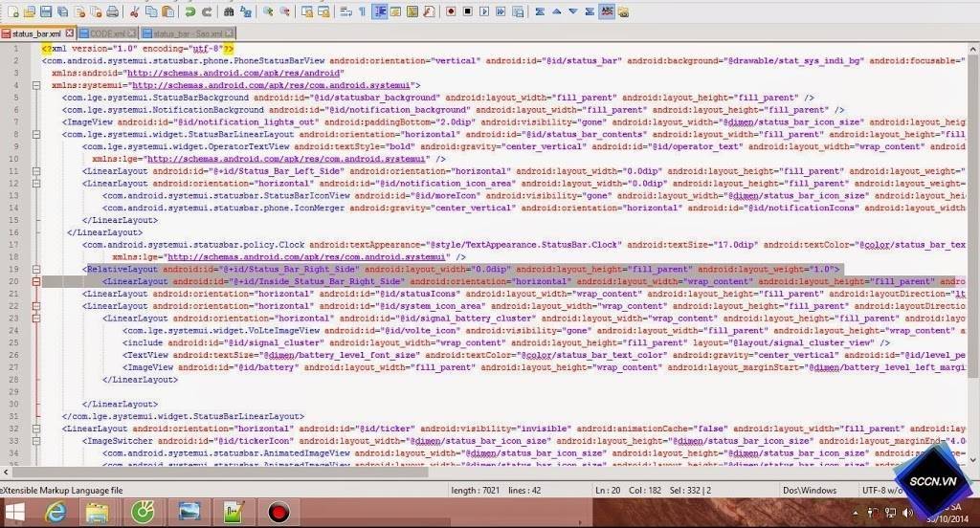Image resolution: width=980 pixels, height=528 pixels.
Task: Collapse the fold at line 11
Action: [x=36, y=171]
